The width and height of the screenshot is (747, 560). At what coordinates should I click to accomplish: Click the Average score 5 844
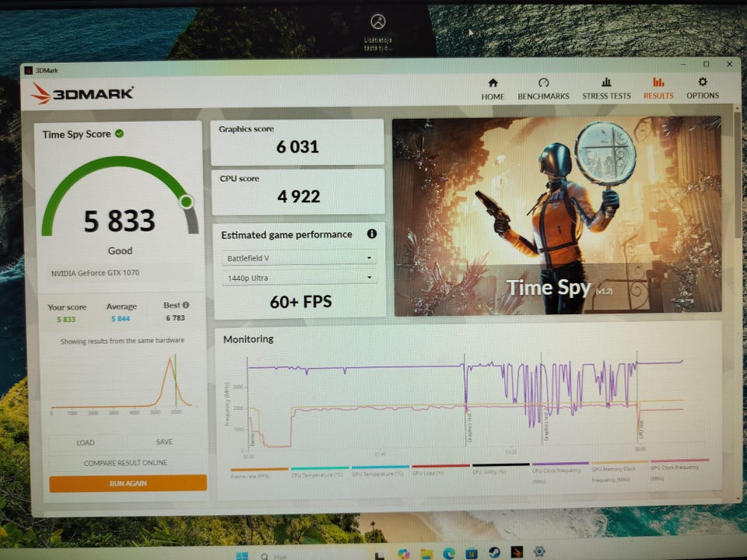coord(121,319)
